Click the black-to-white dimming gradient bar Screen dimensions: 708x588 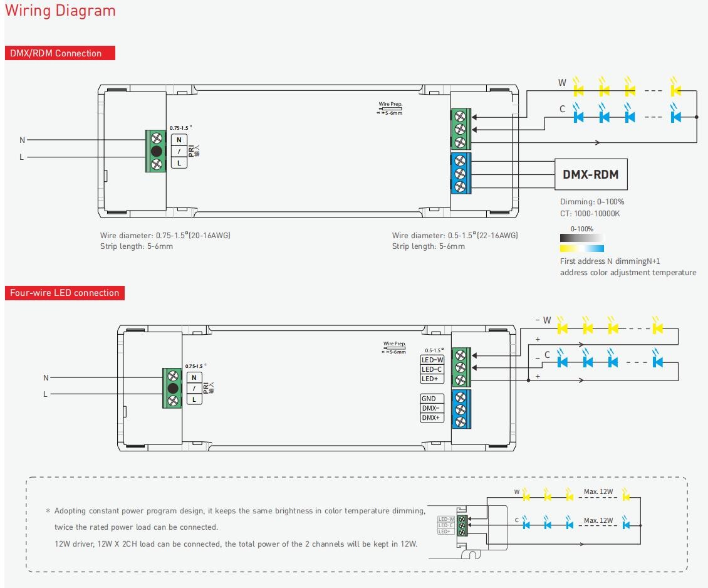[582, 238]
